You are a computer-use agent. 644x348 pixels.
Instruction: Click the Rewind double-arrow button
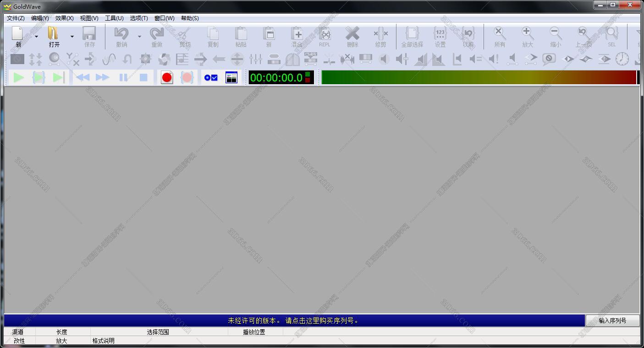tap(83, 77)
